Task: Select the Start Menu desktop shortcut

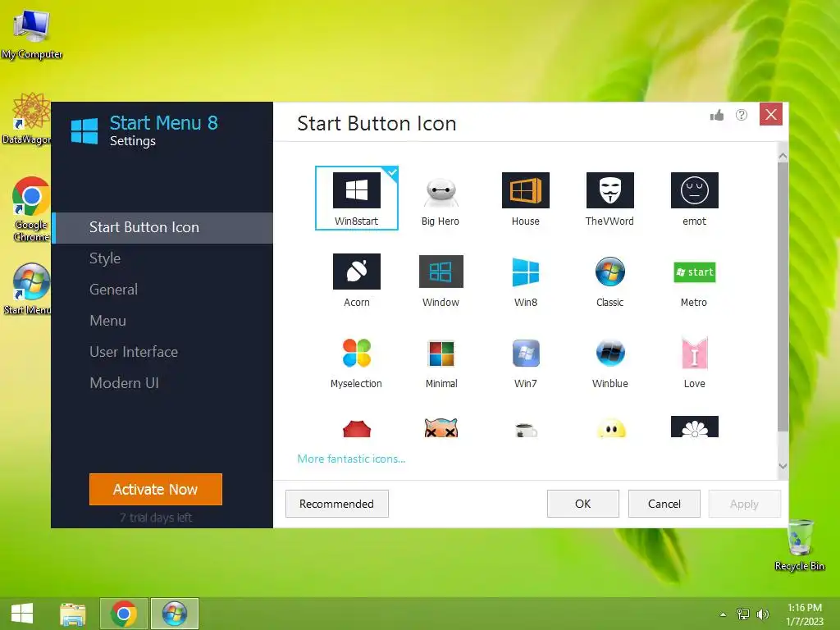Action: (28, 290)
